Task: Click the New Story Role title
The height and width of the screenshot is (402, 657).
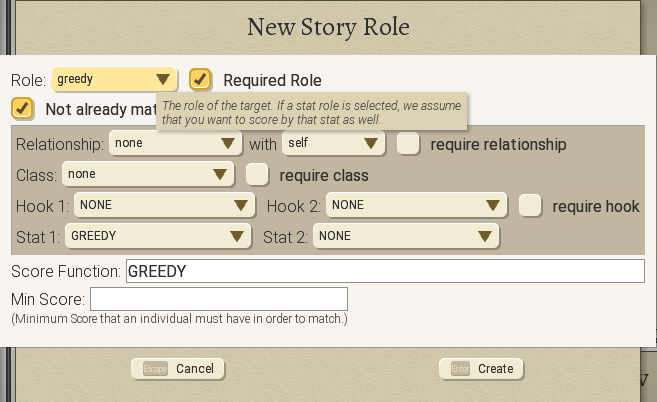Action: (328, 27)
